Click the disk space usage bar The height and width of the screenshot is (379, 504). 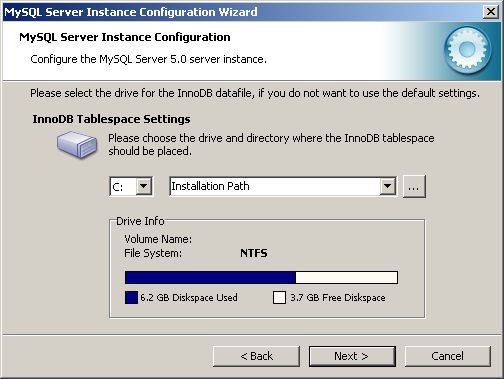click(261, 277)
